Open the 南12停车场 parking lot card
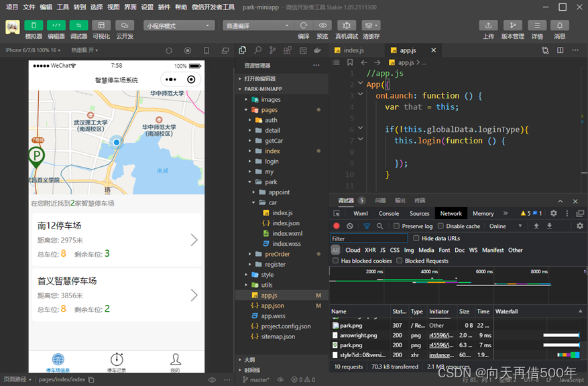This screenshot has width=588, height=386. point(116,240)
